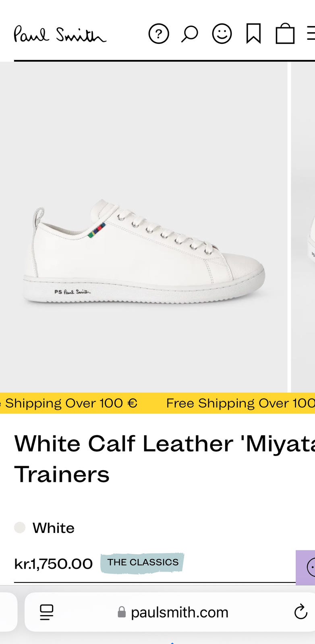Open the hamburger menu in the header

[311, 34]
